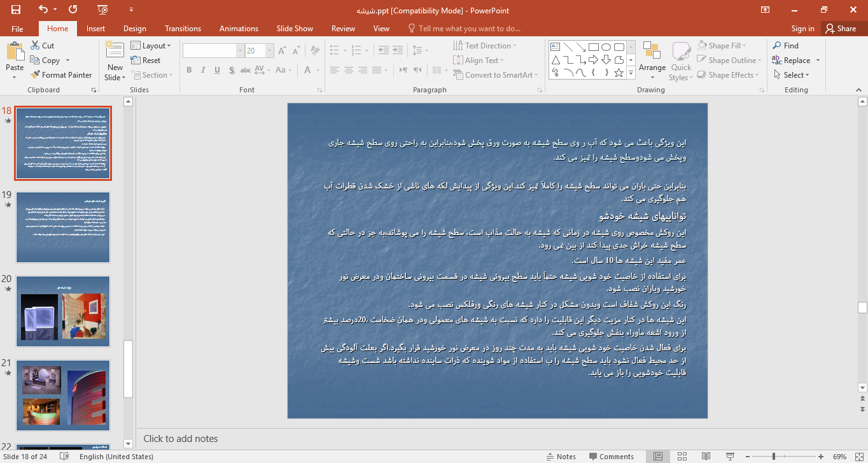Select slide 21 thumbnail
Image resolution: width=868 pixels, height=463 pixels.
63,395
